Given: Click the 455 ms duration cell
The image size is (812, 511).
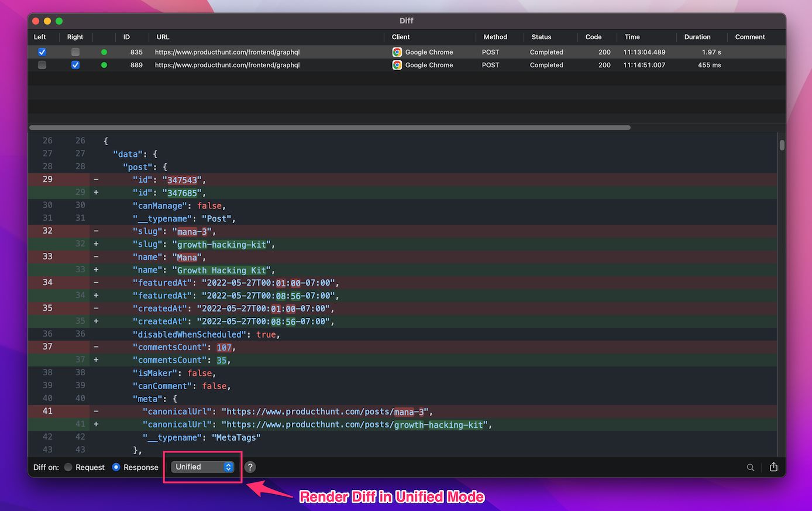Looking at the screenshot, I should coord(709,65).
